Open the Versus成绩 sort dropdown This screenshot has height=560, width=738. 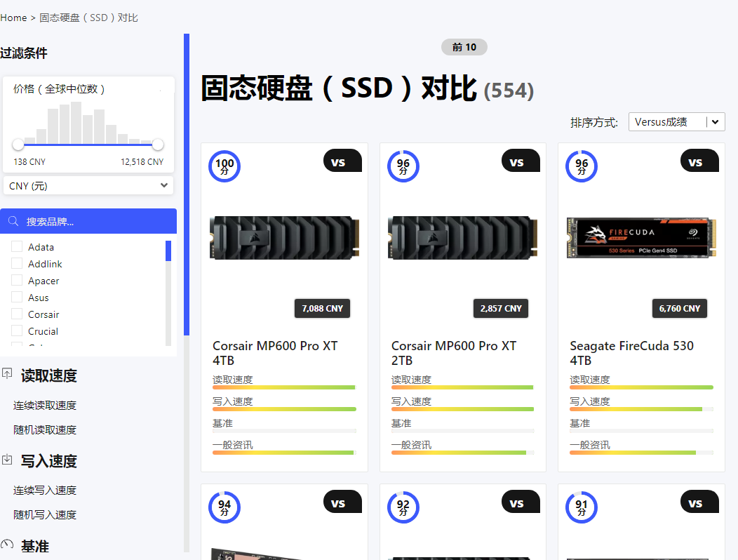pyautogui.click(x=676, y=122)
